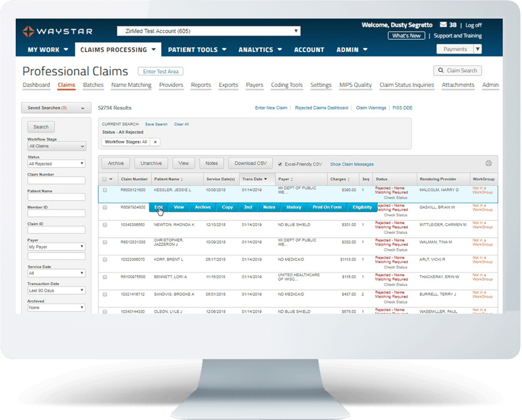The width and height of the screenshot is (522, 420).
Task: Open the messages envelope showing 38 notifications
Action: pos(444,25)
